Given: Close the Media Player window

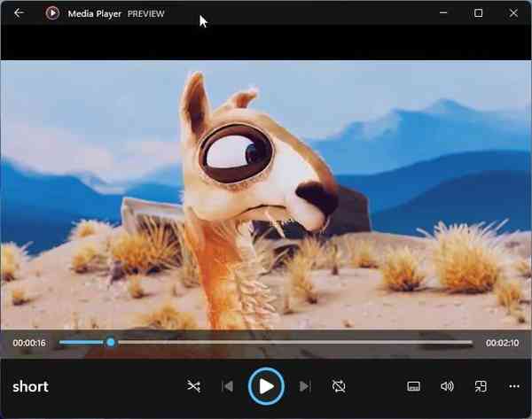Looking at the screenshot, I should pyautogui.click(x=513, y=13).
